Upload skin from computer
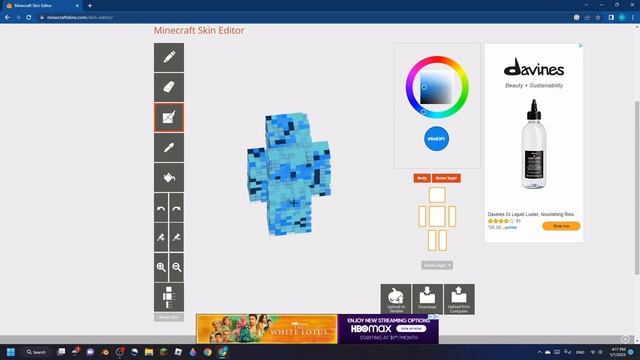 (459, 299)
